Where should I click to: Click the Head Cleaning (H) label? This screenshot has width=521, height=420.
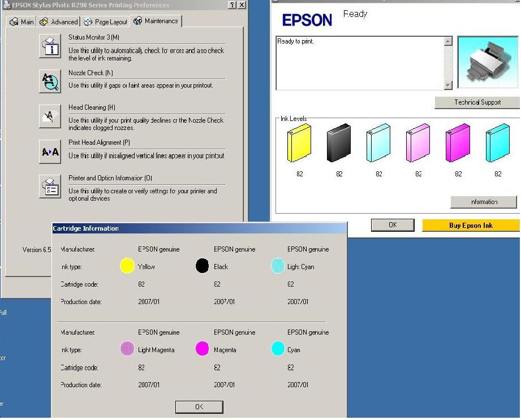coord(92,107)
